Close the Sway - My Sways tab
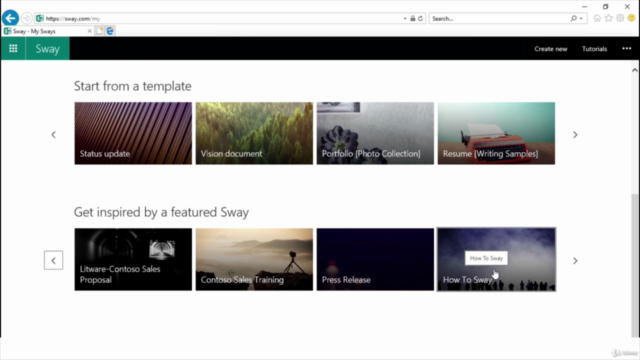640x360 pixels. click(x=89, y=31)
